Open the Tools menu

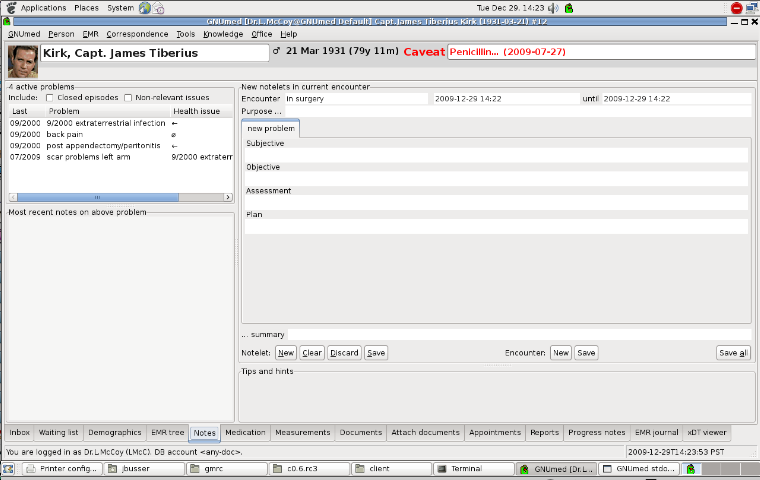(186, 34)
